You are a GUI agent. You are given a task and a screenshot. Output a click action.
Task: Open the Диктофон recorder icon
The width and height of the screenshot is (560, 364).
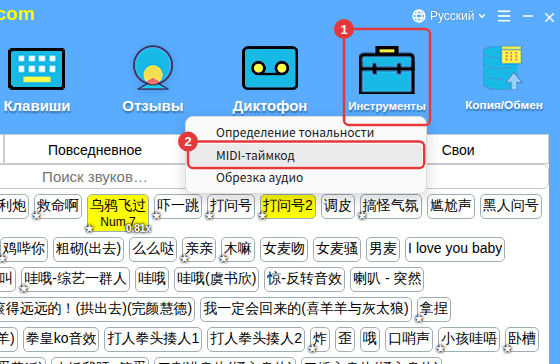pos(270,68)
